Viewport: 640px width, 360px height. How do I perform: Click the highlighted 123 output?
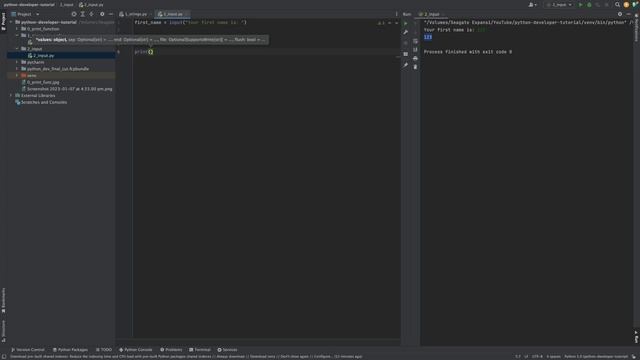tap(428, 37)
